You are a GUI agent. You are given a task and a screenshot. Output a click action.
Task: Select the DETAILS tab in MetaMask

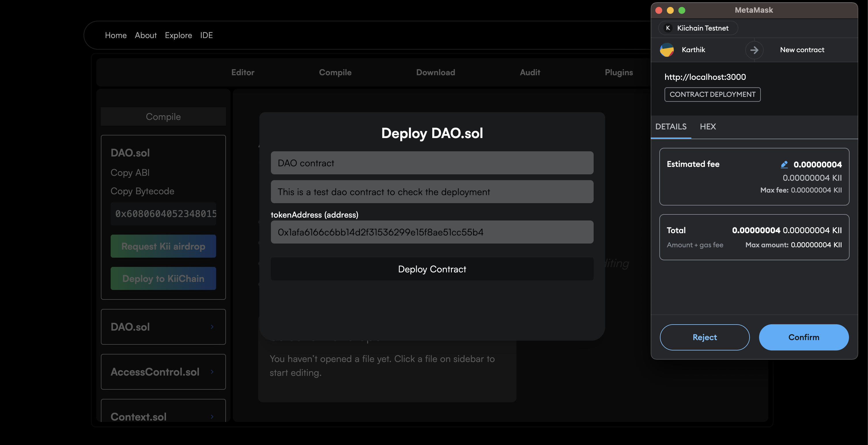pyautogui.click(x=671, y=127)
